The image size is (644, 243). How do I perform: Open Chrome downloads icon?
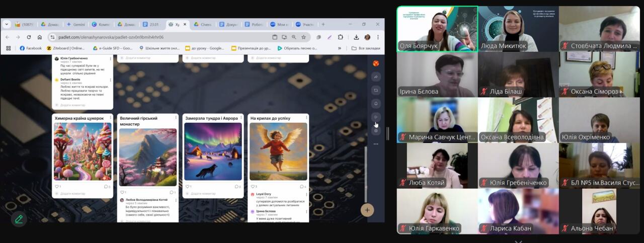(356, 37)
